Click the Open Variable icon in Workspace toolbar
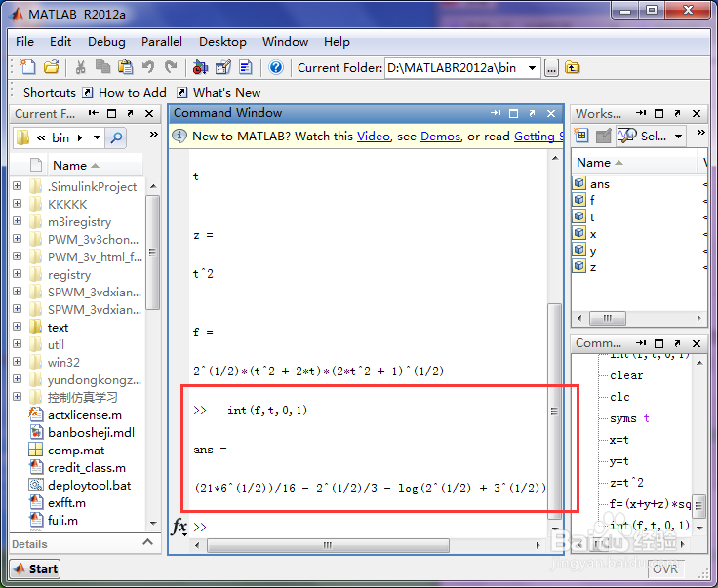This screenshot has width=718, height=588. point(604,136)
